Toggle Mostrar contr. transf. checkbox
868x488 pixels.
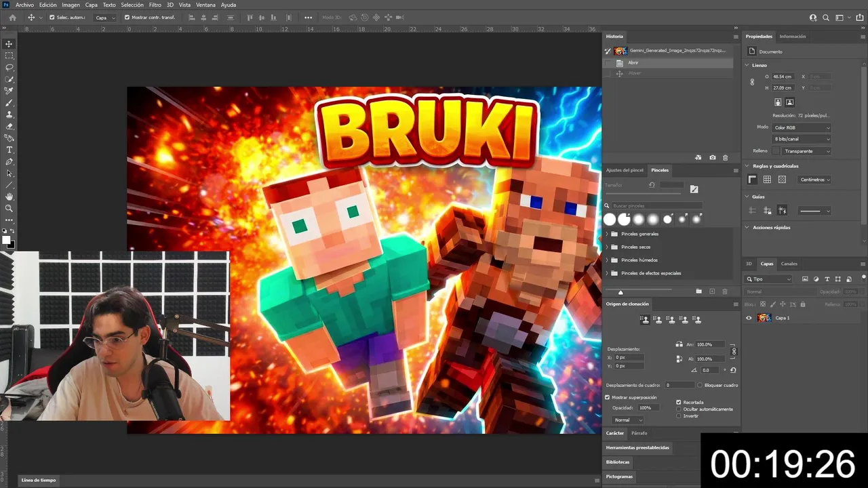coord(127,18)
